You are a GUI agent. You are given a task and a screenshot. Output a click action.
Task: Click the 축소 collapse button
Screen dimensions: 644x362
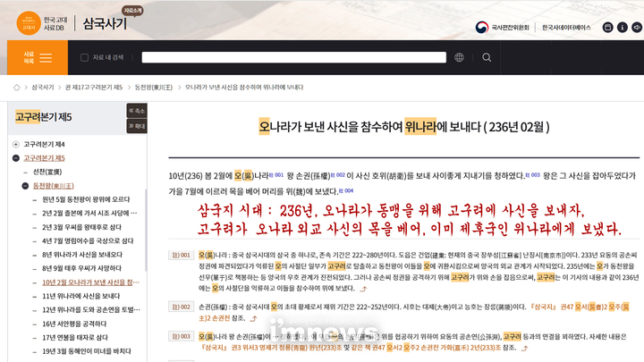tap(137, 111)
